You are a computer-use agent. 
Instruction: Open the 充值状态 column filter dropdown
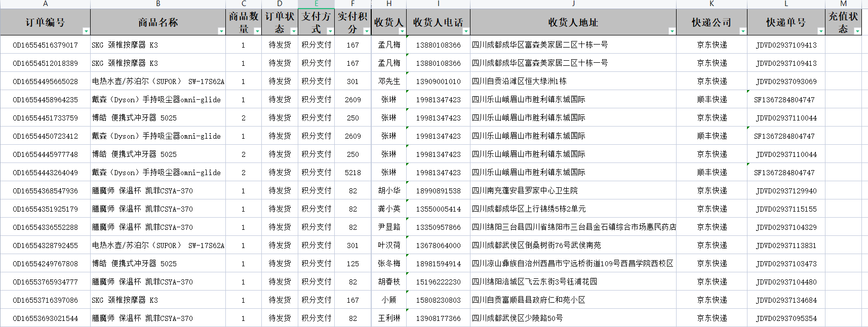point(857,31)
